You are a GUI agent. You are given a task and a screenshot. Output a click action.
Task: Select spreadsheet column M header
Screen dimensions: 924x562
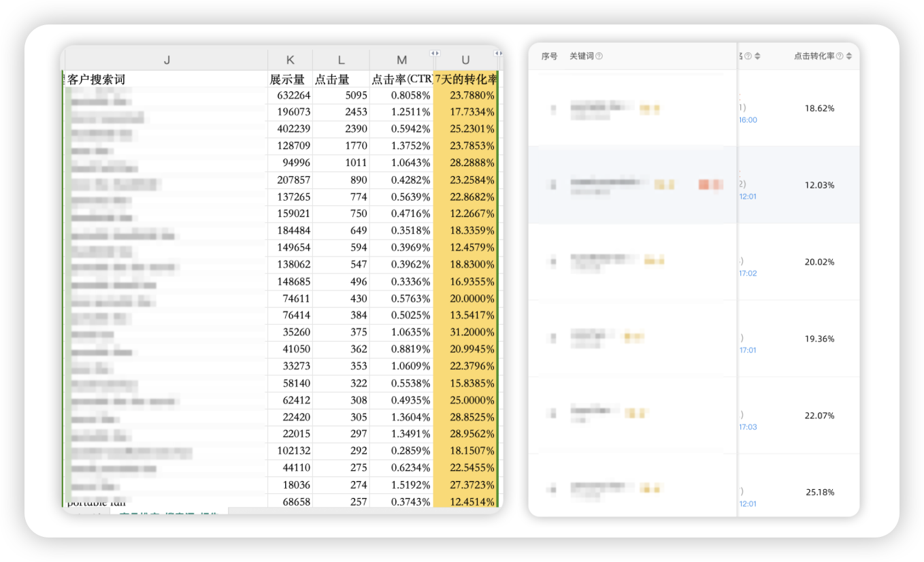[401, 60]
